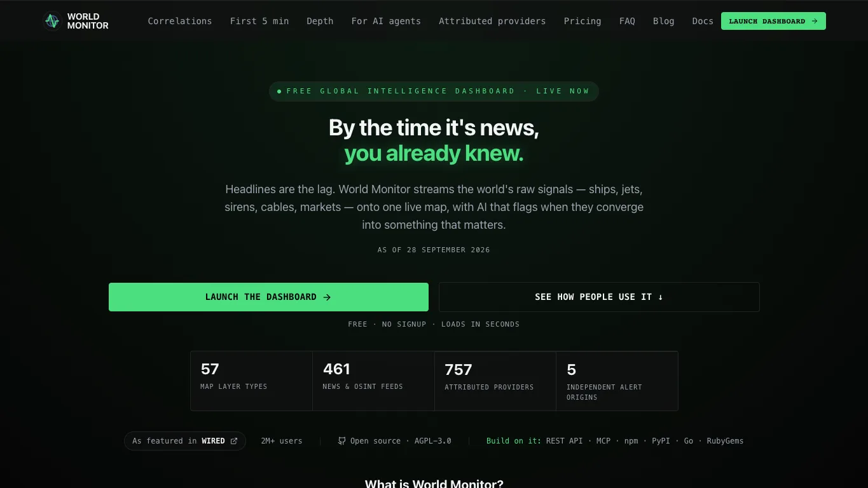Click the 'Free · No signup · Loads in seconds' text
Image resolution: width=868 pixels, height=488 pixels.
(x=434, y=324)
